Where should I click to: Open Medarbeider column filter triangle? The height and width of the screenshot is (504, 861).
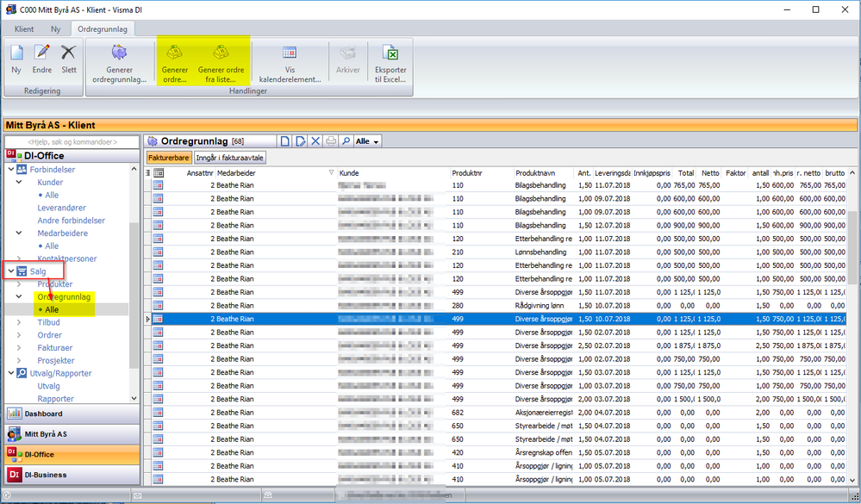coord(331,173)
